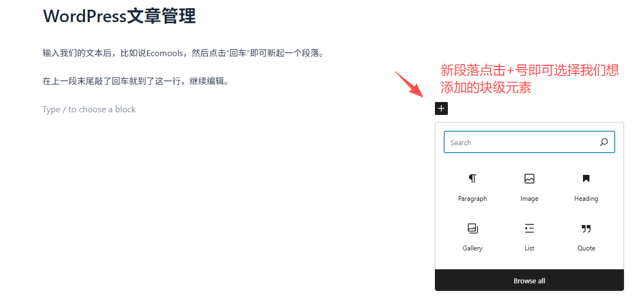Click the 'Gallery' text label
This screenshot has height=306, width=644.
(x=472, y=248)
